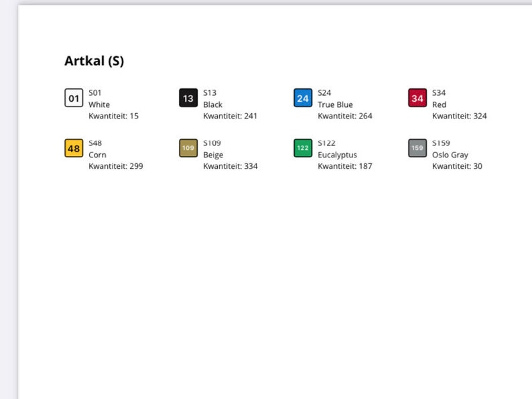Click the gray 159 color swatch
This screenshot has width=532, height=399.
click(417, 148)
